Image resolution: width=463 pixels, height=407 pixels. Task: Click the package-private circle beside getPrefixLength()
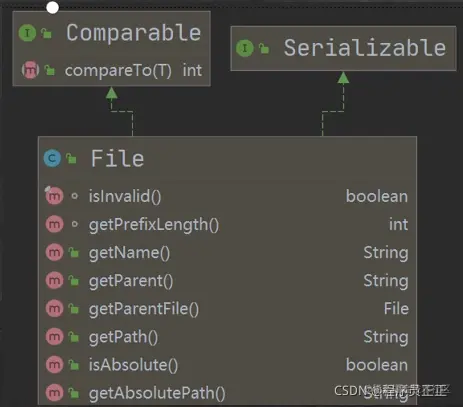(75, 224)
